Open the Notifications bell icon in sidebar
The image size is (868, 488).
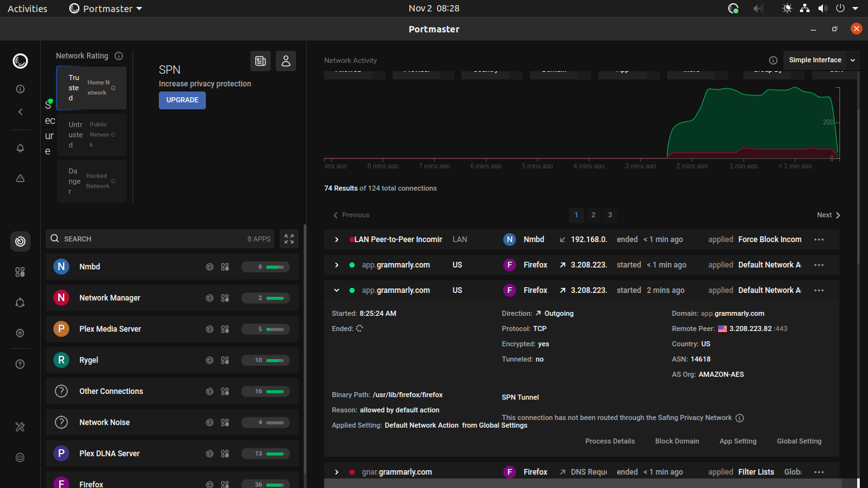[20, 147]
